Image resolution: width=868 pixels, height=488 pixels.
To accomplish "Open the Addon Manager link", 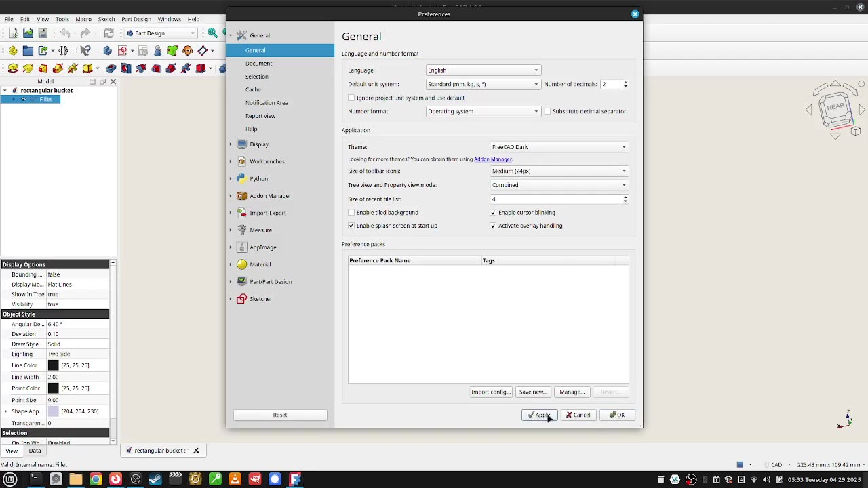I will pos(493,159).
